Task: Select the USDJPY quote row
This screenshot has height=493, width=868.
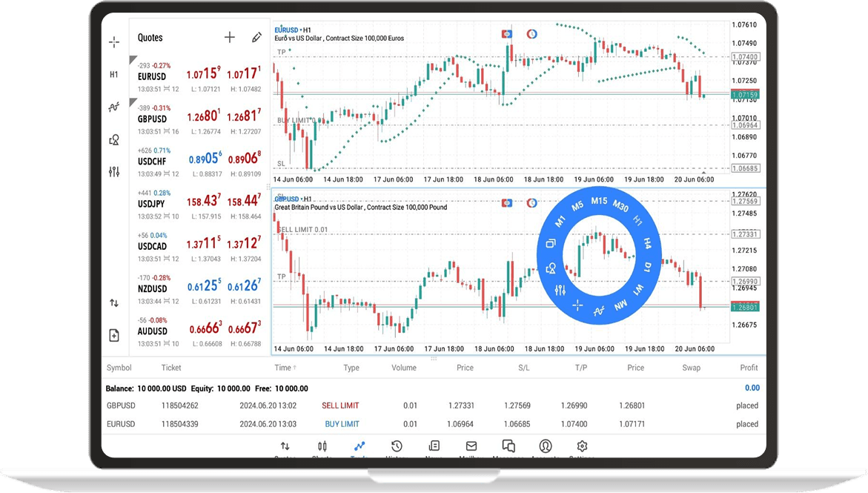Action: coord(199,205)
